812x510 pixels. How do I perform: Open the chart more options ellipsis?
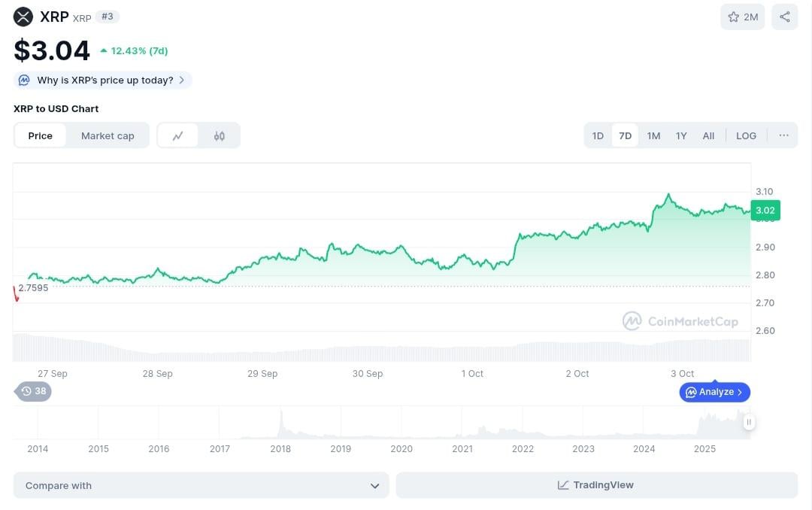[x=784, y=135]
